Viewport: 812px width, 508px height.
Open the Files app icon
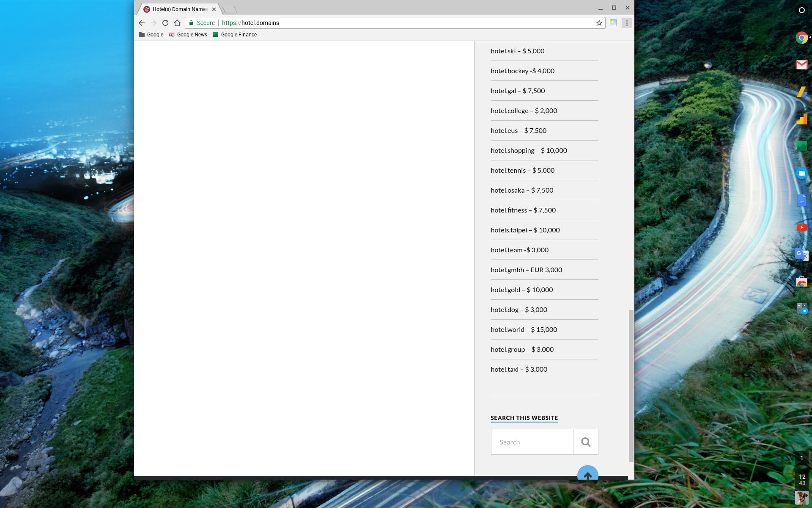(x=801, y=173)
